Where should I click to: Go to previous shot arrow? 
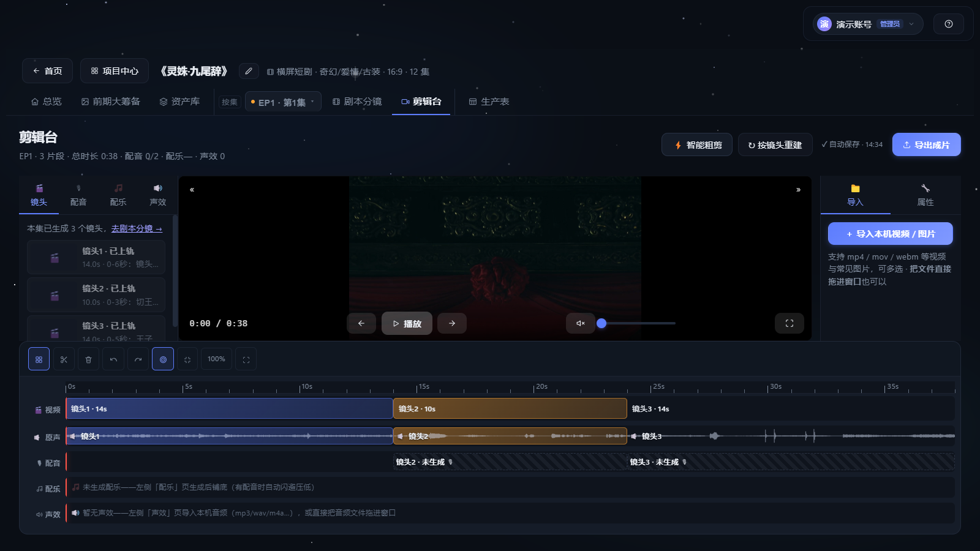(x=361, y=323)
